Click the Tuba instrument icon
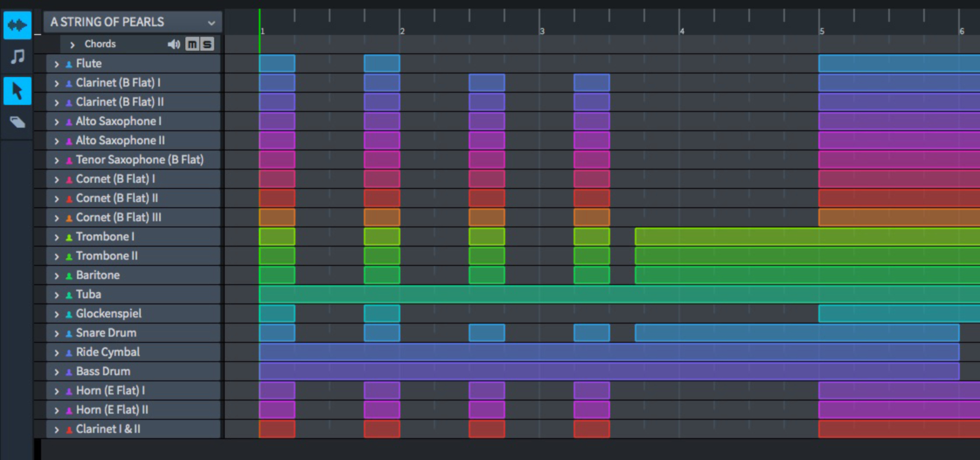980x460 pixels. (69, 295)
